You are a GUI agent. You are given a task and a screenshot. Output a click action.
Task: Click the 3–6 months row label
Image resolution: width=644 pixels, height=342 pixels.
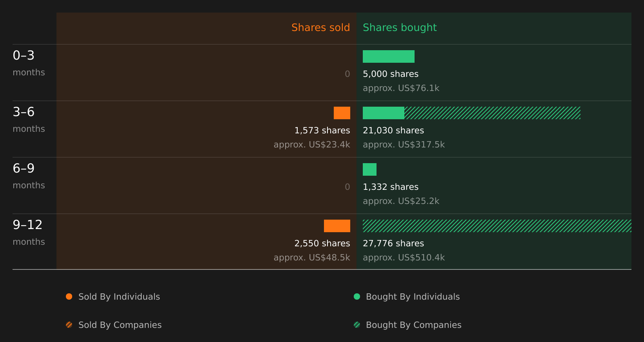(x=29, y=120)
